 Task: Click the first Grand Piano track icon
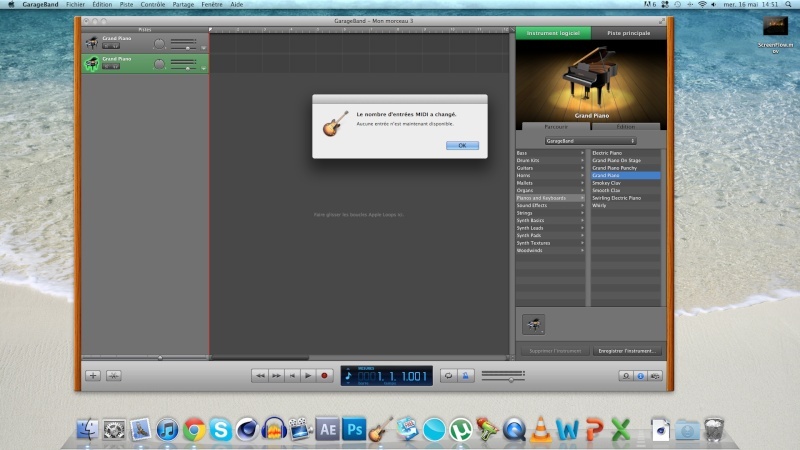[x=92, y=42]
